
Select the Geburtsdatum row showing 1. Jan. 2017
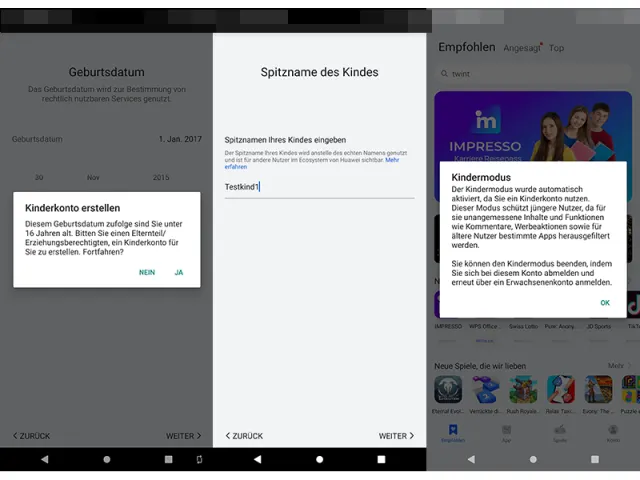click(107, 139)
